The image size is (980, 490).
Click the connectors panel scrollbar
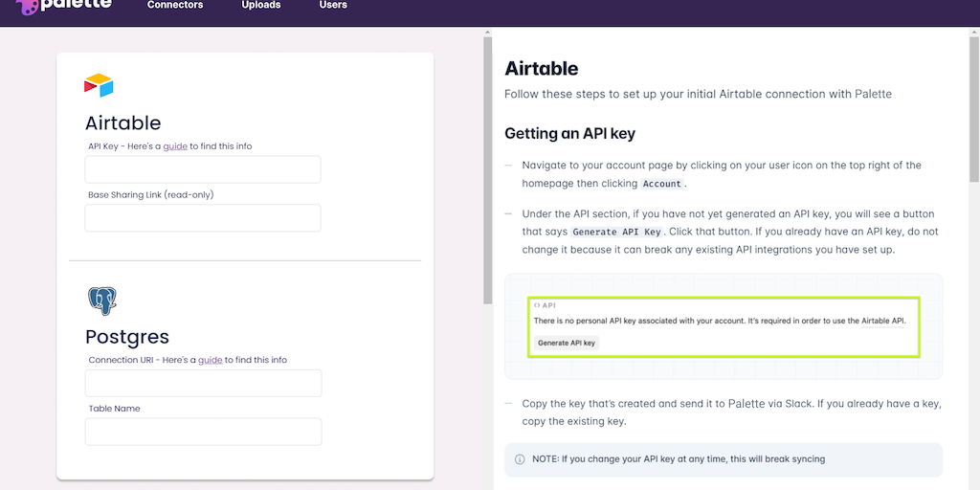487,167
